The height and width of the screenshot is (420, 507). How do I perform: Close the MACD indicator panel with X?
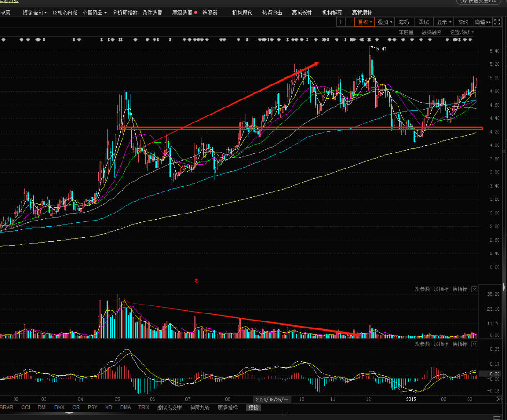pyautogui.click(x=474, y=344)
